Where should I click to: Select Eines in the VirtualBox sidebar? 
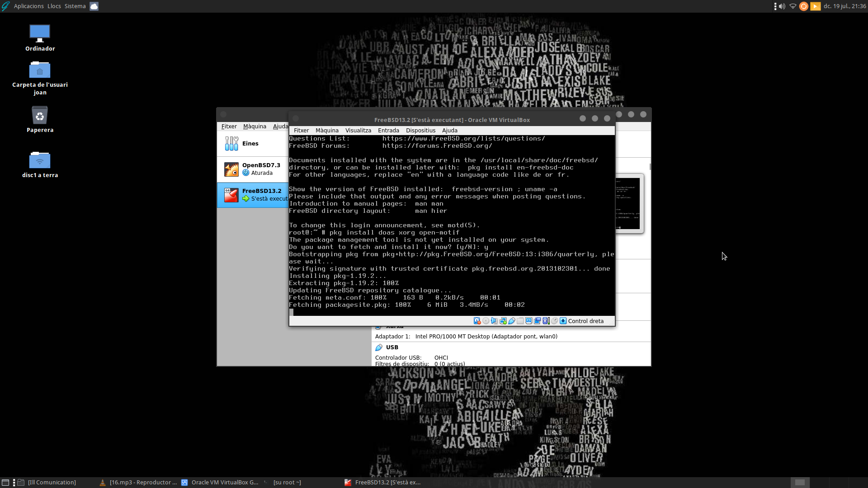(250, 143)
